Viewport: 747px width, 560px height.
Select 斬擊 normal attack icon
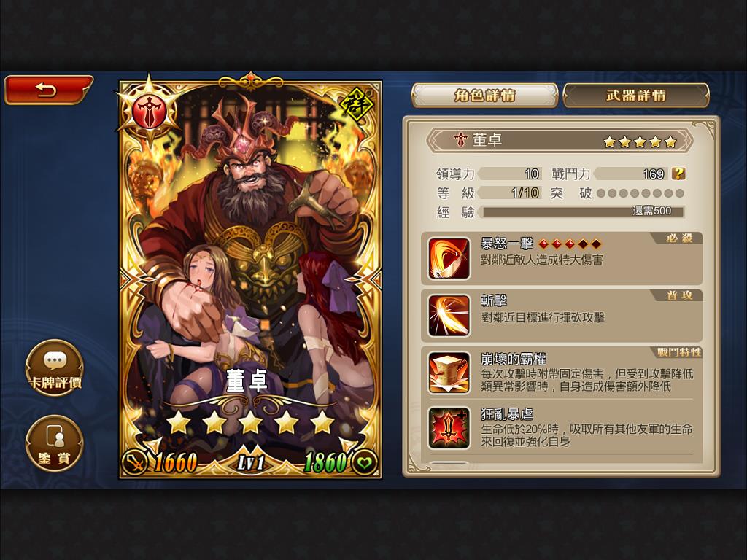click(449, 315)
